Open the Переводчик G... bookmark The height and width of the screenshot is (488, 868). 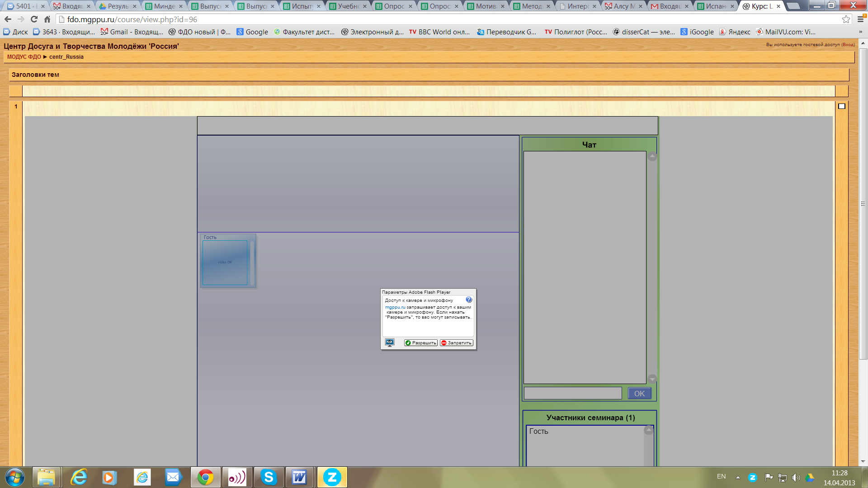(x=507, y=32)
